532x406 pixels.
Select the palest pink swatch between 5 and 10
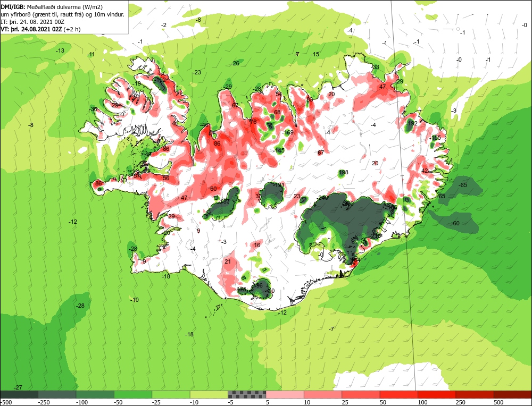(285, 394)
